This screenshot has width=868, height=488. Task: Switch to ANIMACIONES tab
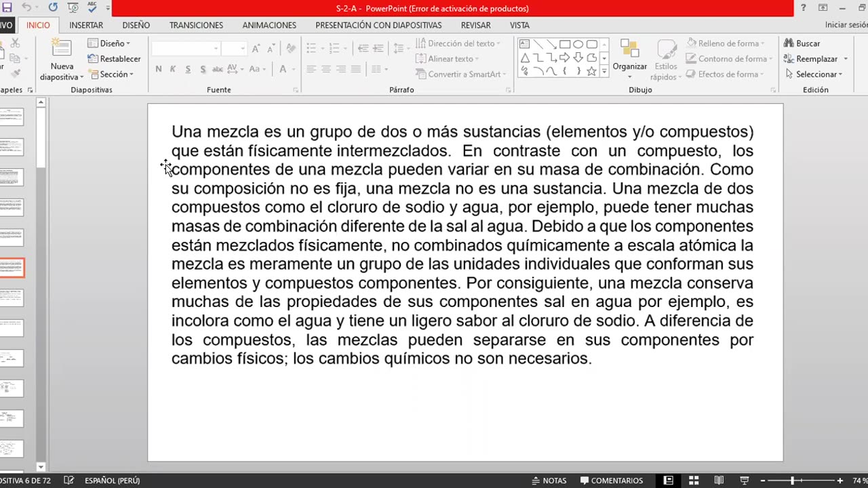[x=269, y=25]
